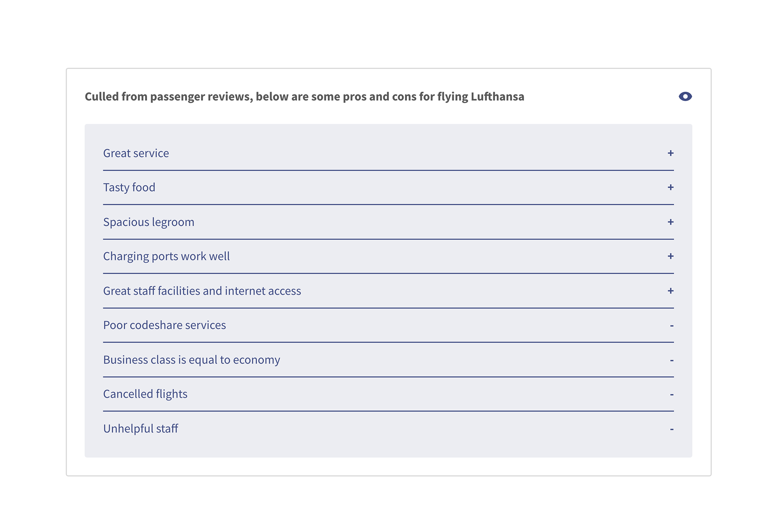This screenshot has width=776, height=532.
Task: Click minus icon beside Unhelpful staff
Action: pos(672,429)
